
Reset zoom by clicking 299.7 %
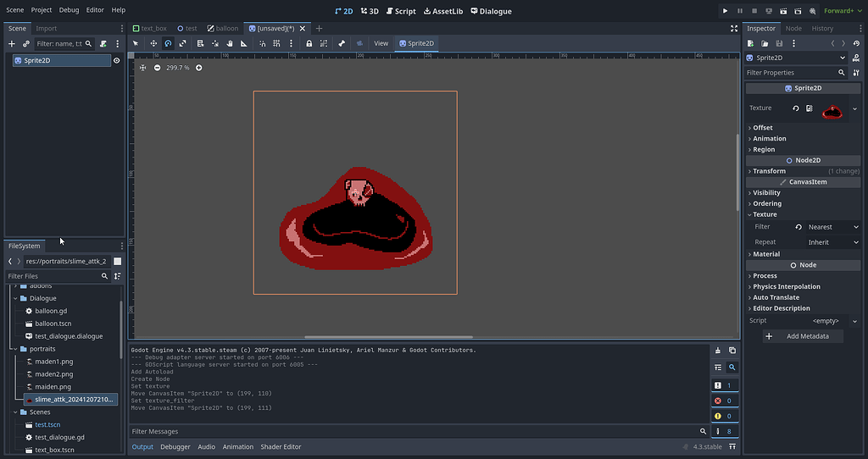pos(178,68)
